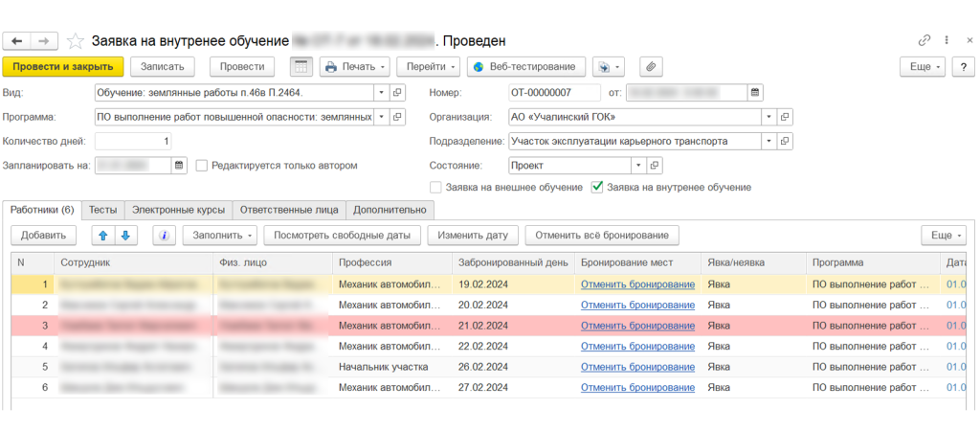Click the Количество дней input field
Viewport: 980px width, 431px height.
134,141
